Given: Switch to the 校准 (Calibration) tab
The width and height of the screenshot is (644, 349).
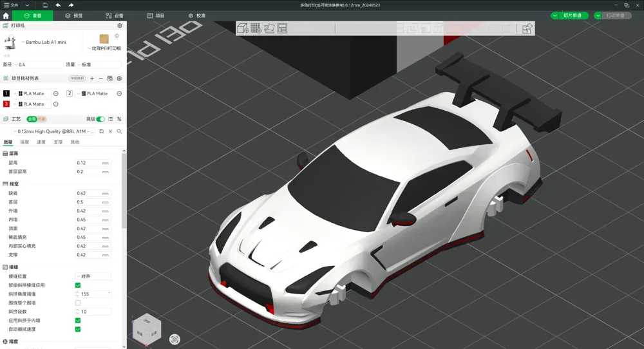Looking at the screenshot, I should (196, 15).
